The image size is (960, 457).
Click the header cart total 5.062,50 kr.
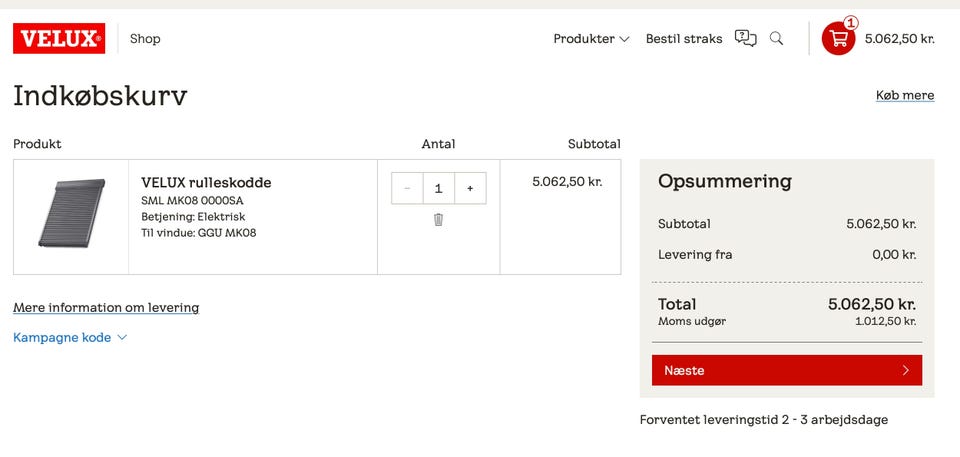pos(899,39)
